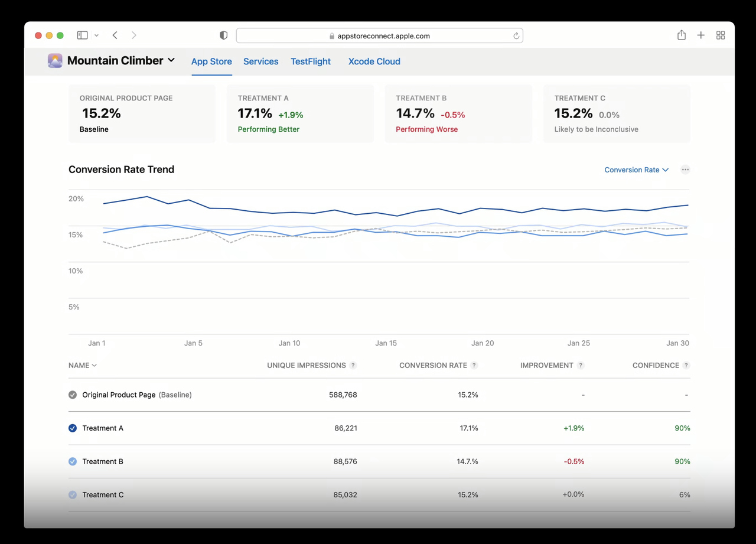Click the Mountain Climber app icon
Viewport: 756px width, 544px height.
pyautogui.click(x=55, y=61)
